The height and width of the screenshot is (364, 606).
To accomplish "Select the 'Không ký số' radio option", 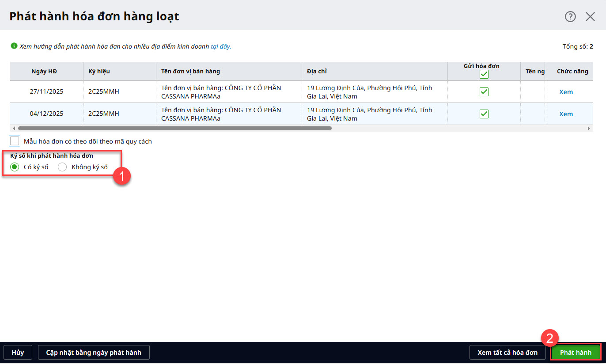I will pos(62,167).
